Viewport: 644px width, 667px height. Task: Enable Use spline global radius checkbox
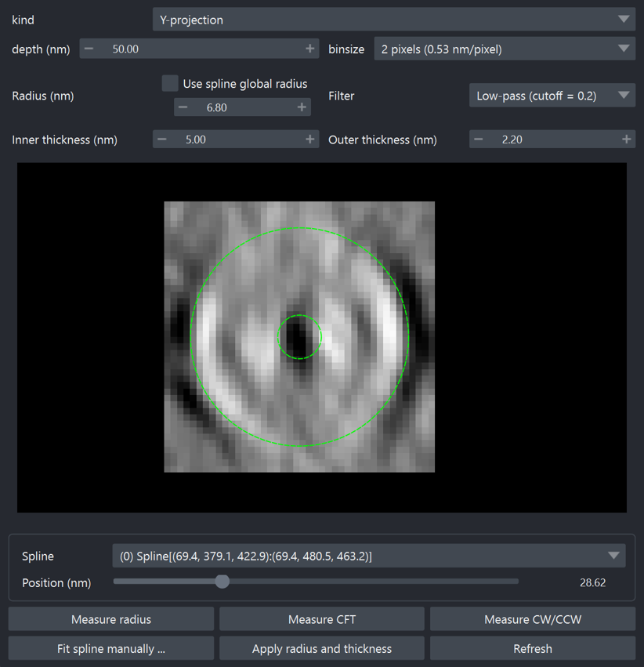[170, 83]
